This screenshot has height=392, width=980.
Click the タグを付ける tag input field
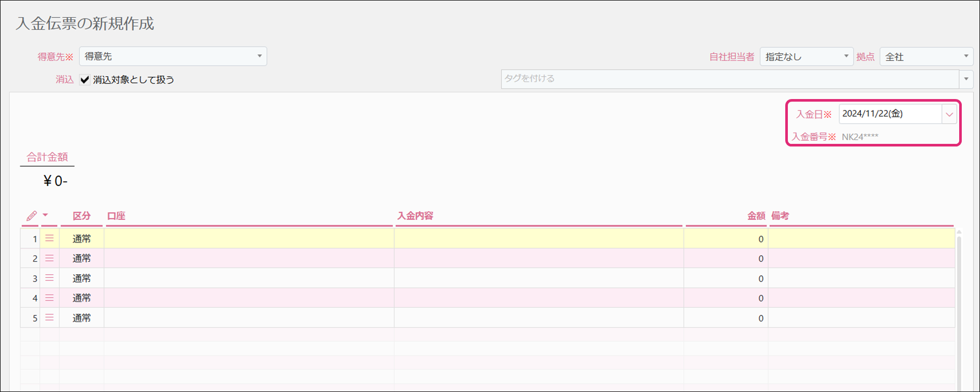(x=729, y=79)
